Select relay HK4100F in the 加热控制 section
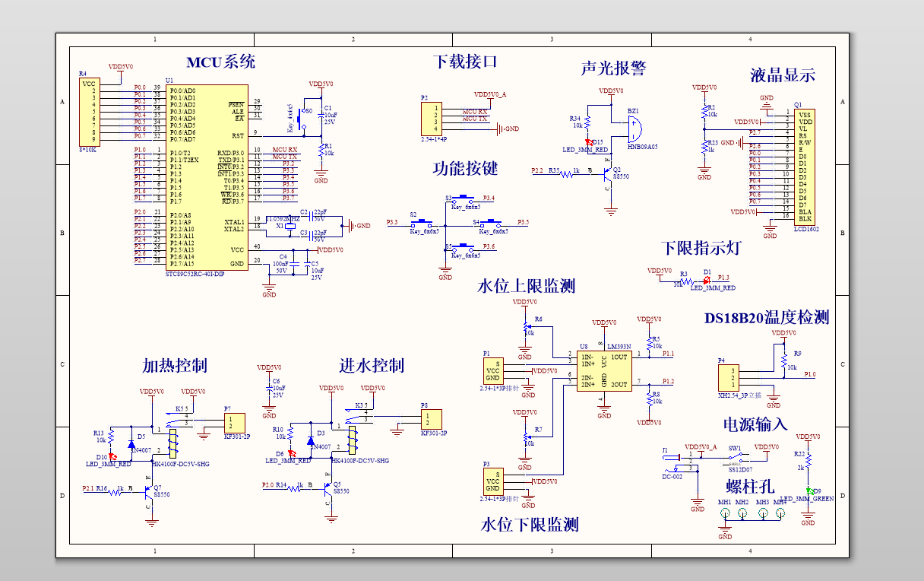Image resolution: width=924 pixels, height=581 pixels. coord(173,445)
